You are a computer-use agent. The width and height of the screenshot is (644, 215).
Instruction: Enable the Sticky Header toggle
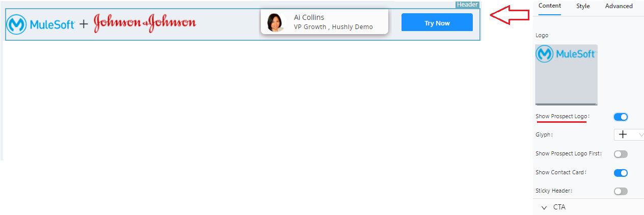point(621,191)
